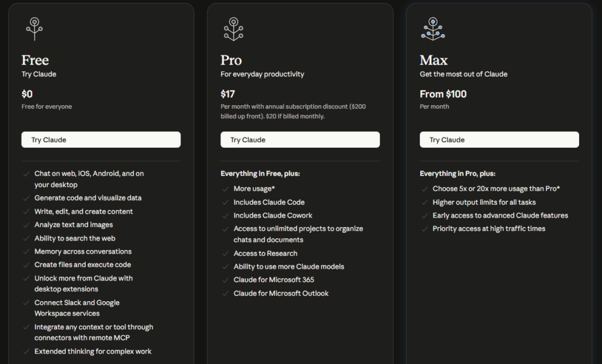Click the Free plan sprout icon
The height and width of the screenshot is (364, 602).
click(34, 29)
